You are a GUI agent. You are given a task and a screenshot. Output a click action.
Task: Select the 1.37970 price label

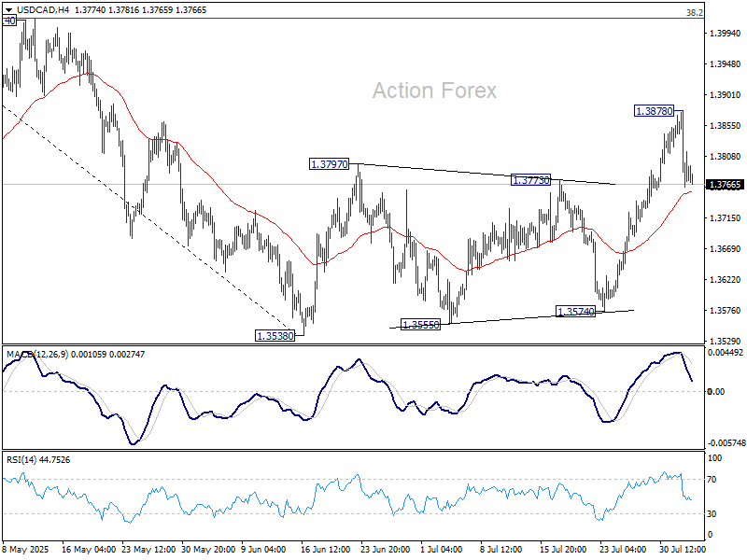pyautogui.click(x=329, y=163)
